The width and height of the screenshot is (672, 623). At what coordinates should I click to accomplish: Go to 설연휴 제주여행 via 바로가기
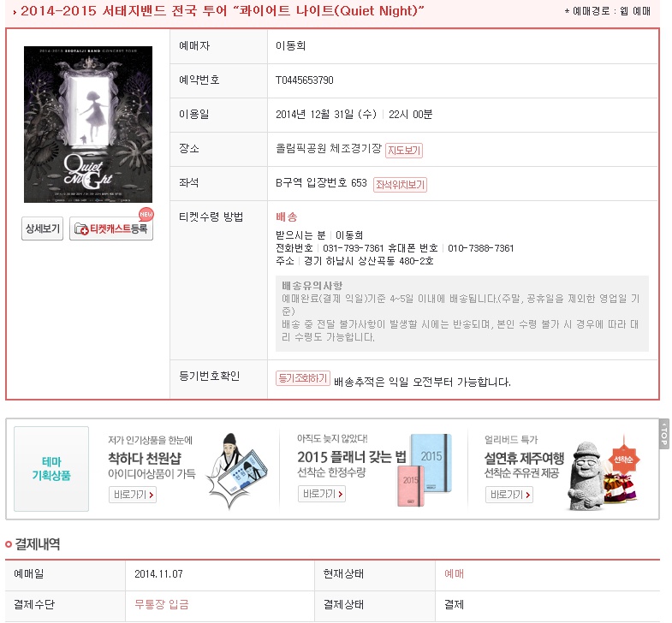coord(509,495)
